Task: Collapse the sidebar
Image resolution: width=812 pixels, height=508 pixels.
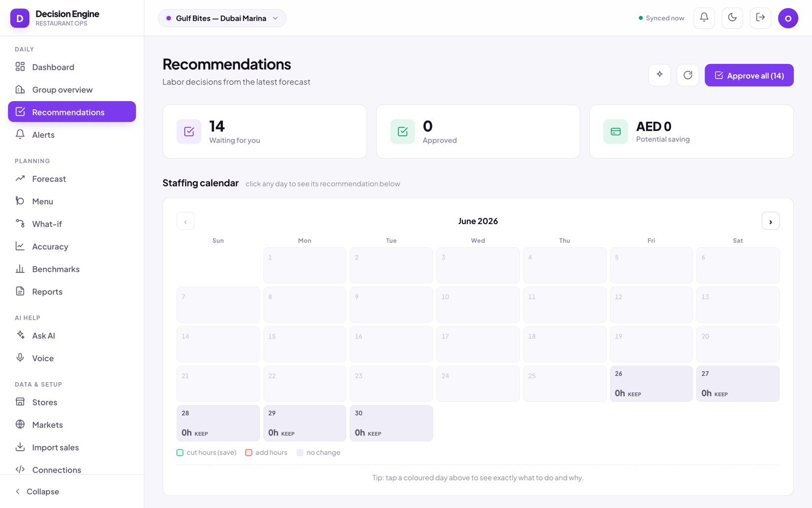Action: 37,491
